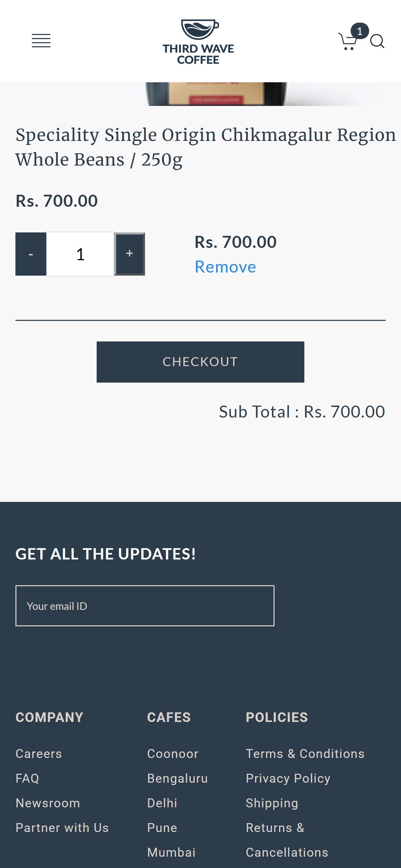The image size is (401, 868).
Task: Click the product title Speciality Single Origin
Action: click(x=206, y=147)
